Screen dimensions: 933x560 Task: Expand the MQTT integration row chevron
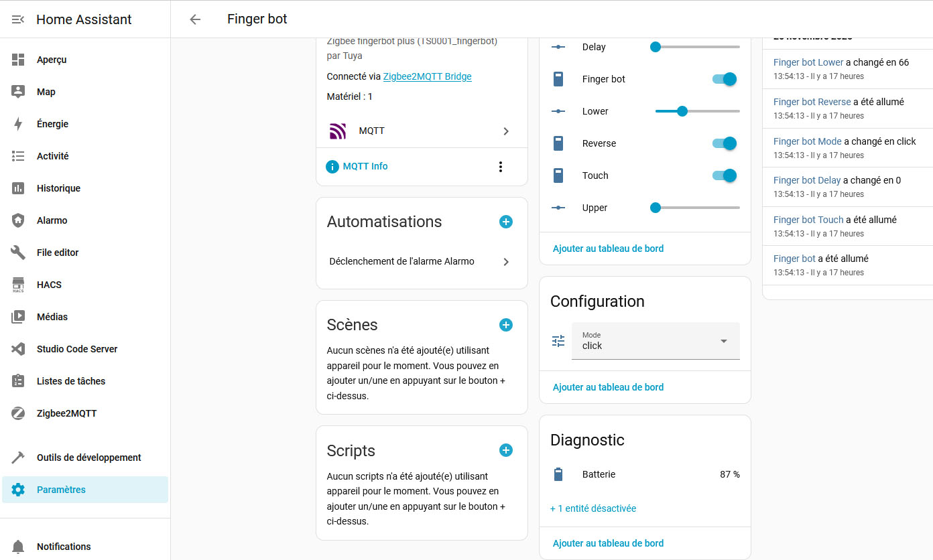[x=506, y=131]
